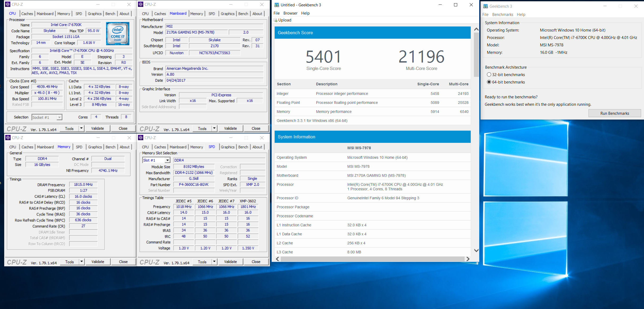Click horizontal scroll left arrow in Geekbench
The width and height of the screenshot is (644, 309).
[x=278, y=259]
